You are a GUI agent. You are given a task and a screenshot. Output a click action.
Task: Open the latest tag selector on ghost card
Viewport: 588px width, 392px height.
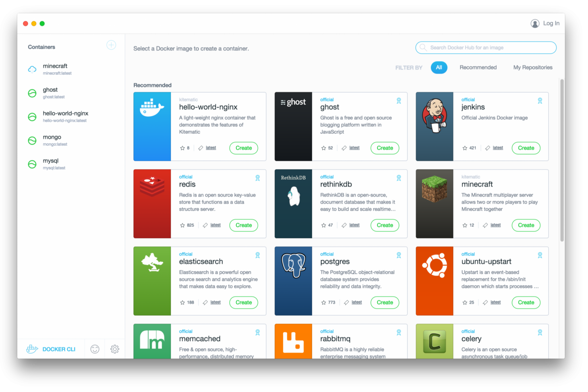coord(354,148)
